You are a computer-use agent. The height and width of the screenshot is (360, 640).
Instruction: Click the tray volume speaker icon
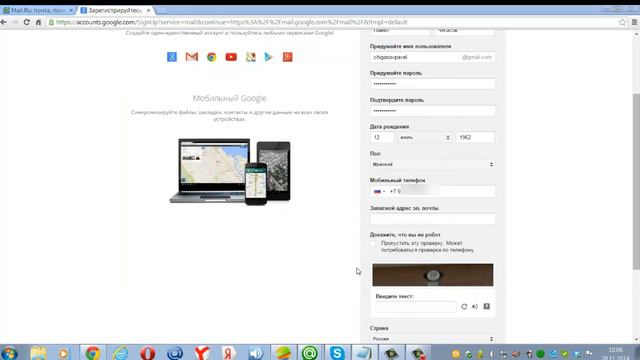pos(516,354)
